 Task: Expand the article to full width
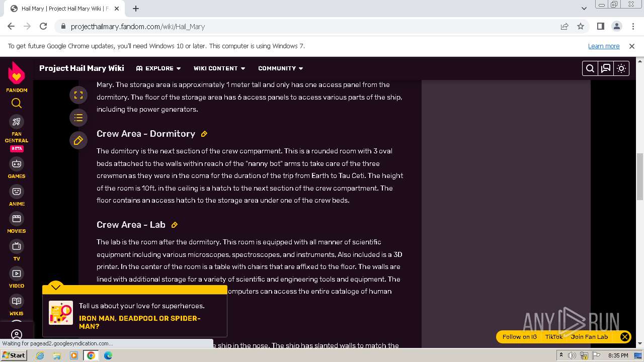[x=78, y=95]
